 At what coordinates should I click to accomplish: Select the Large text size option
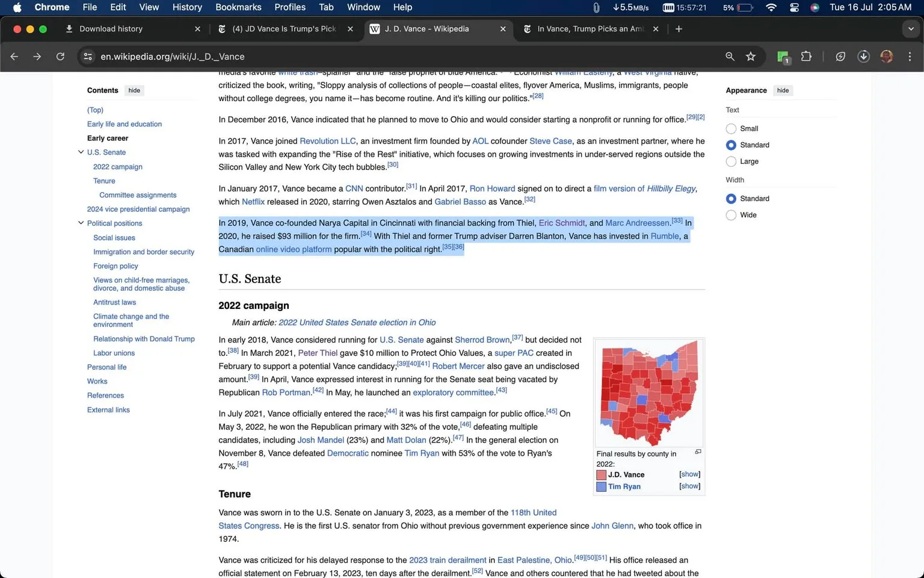[731, 161]
